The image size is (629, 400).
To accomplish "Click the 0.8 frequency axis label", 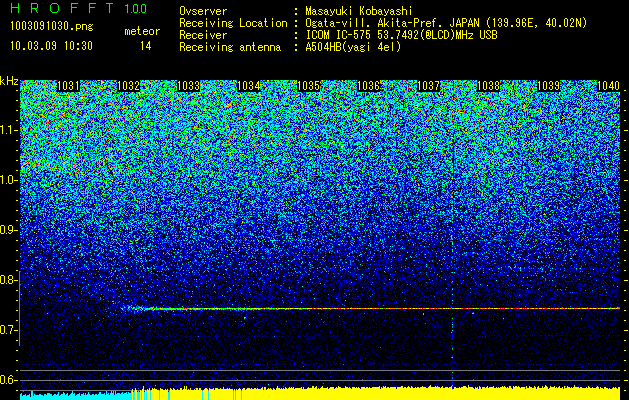I will (8, 280).
